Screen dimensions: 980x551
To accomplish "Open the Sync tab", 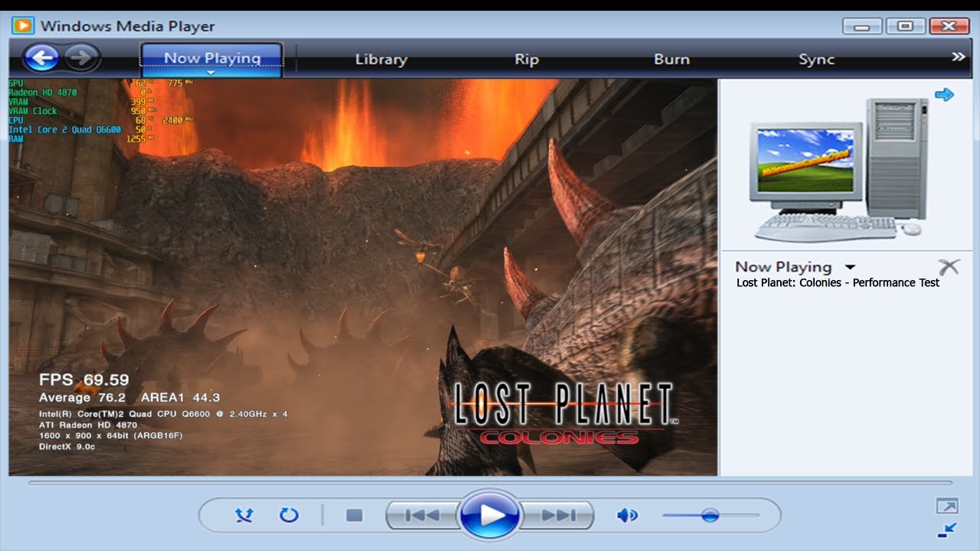I will [816, 59].
